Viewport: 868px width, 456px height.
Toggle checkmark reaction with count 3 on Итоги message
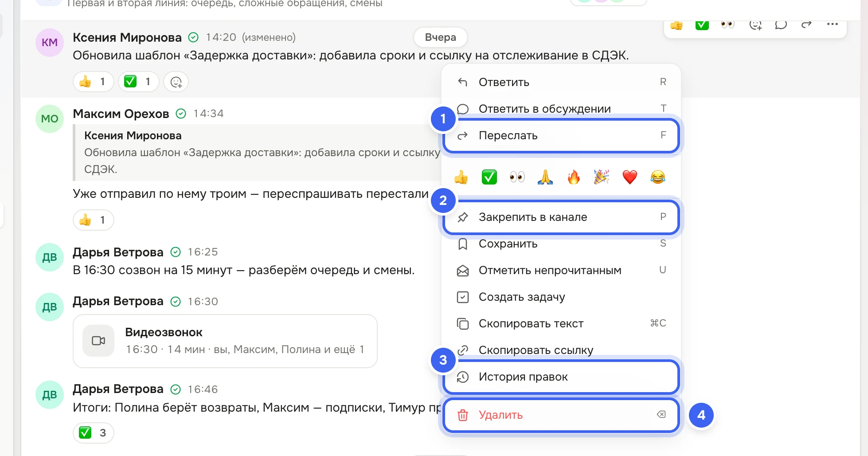[94, 433]
